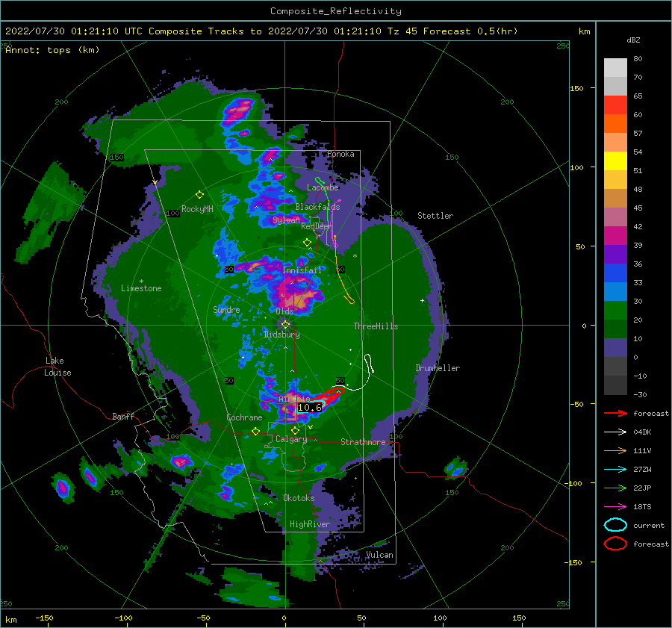Viewport: 672px width, 628px height.
Task: Click the Okotoks town label
Action: coord(299,498)
